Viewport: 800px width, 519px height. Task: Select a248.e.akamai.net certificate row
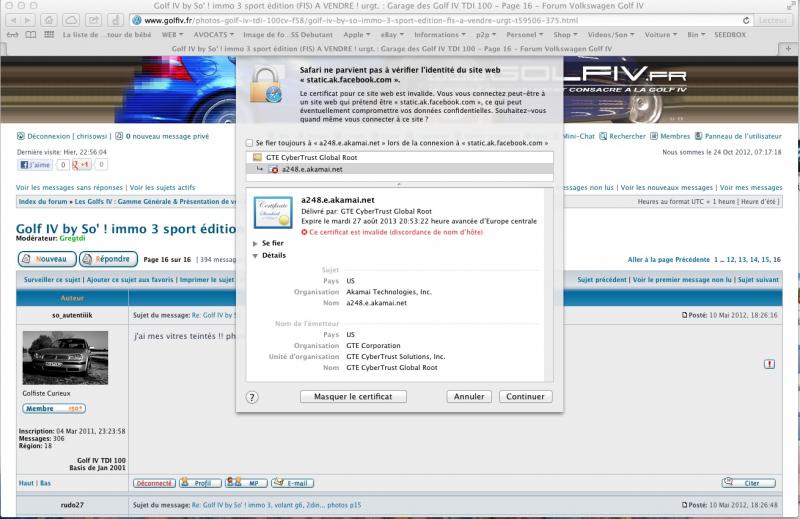(399, 169)
